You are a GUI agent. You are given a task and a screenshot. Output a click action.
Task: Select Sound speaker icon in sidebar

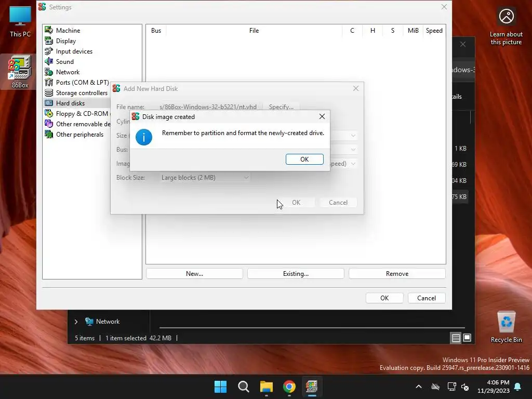49,61
